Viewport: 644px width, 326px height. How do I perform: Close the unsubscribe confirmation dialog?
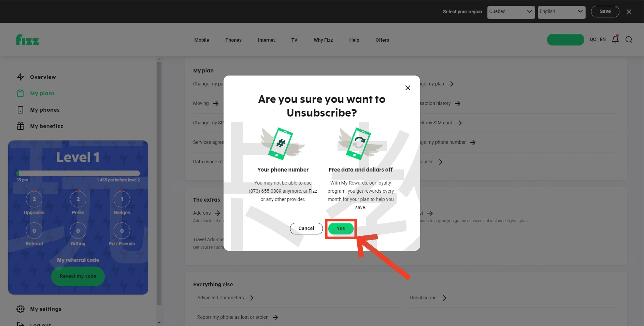click(407, 88)
